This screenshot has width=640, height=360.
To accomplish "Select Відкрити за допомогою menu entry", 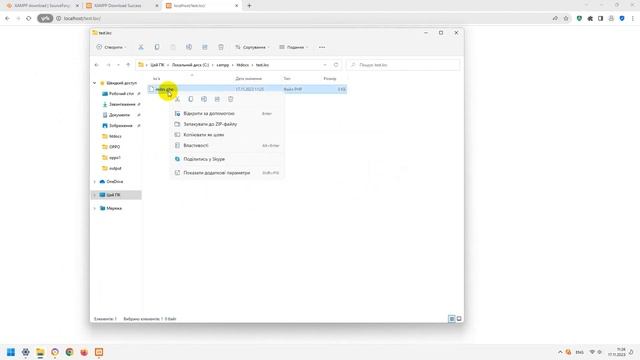I will pyautogui.click(x=227, y=113).
